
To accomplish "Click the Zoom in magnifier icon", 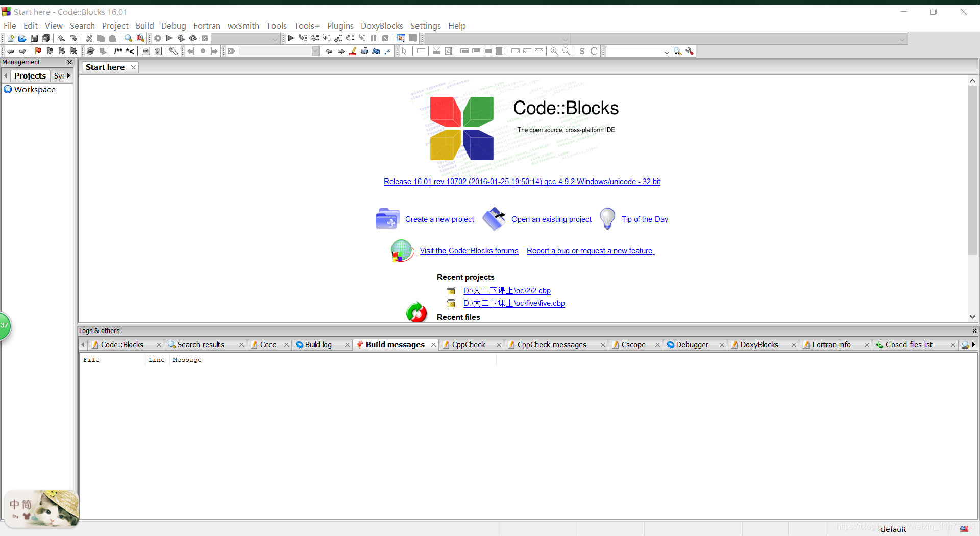I will pos(554,51).
